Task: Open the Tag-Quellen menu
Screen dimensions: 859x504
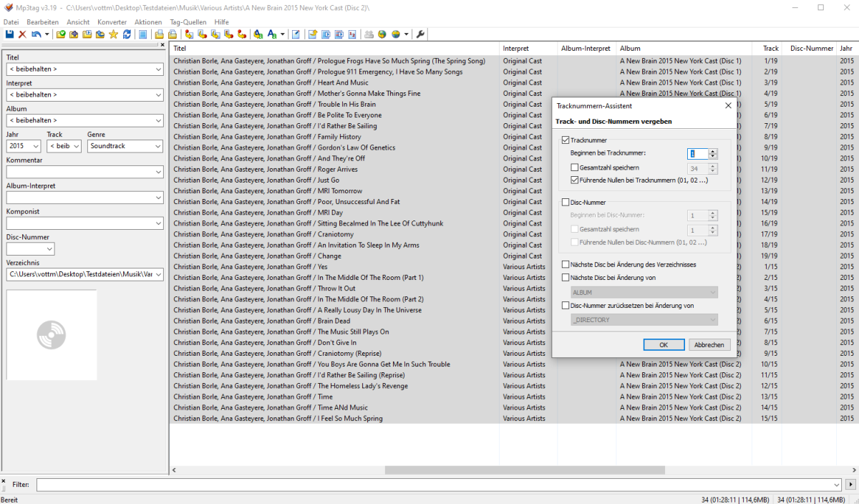Action: (188, 22)
